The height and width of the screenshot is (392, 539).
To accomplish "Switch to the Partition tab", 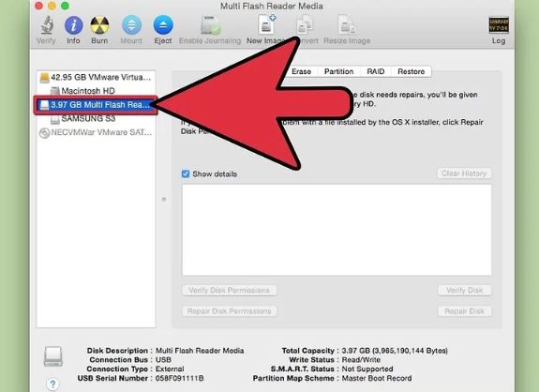I will [x=339, y=71].
